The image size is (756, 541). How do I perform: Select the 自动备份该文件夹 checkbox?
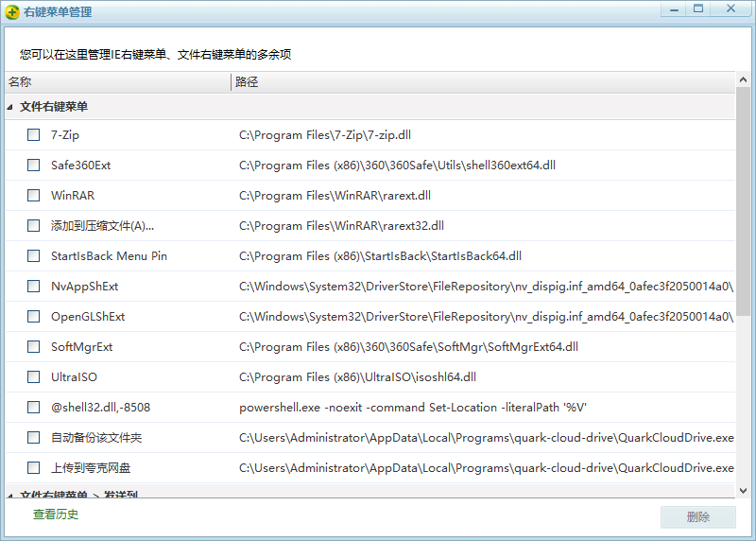tap(34, 437)
